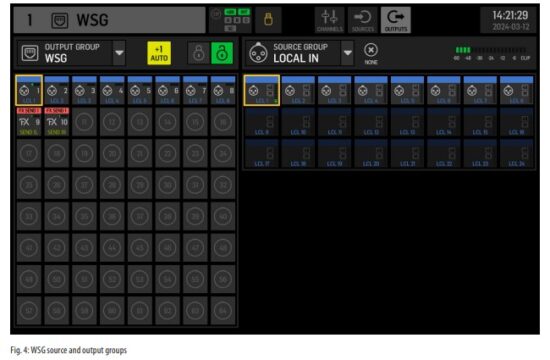Select FX send output slot 10
This screenshot has height=360, width=550.
57,122
